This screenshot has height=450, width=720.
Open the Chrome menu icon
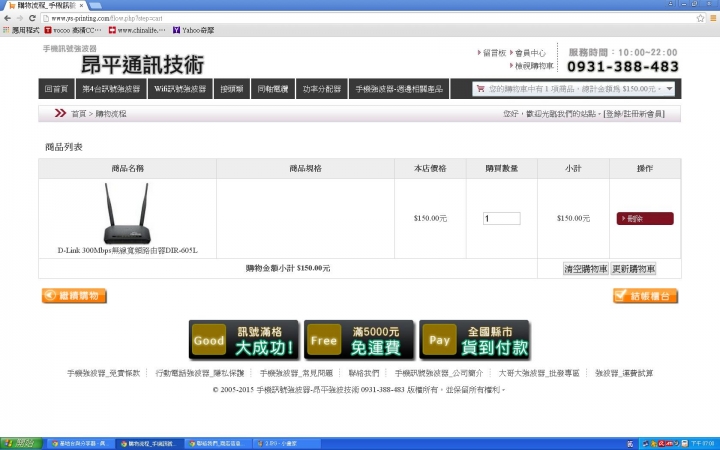[713, 18]
